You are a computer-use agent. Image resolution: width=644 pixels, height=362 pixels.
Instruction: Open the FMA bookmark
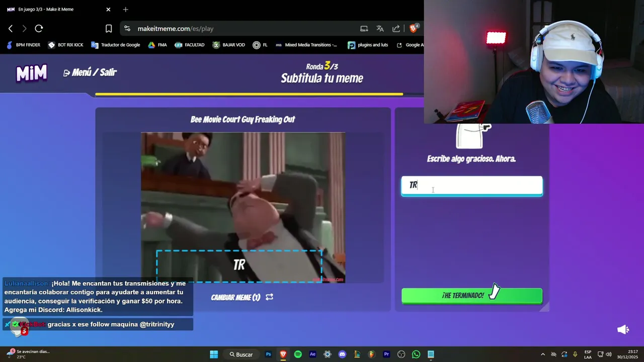[157, 45]
